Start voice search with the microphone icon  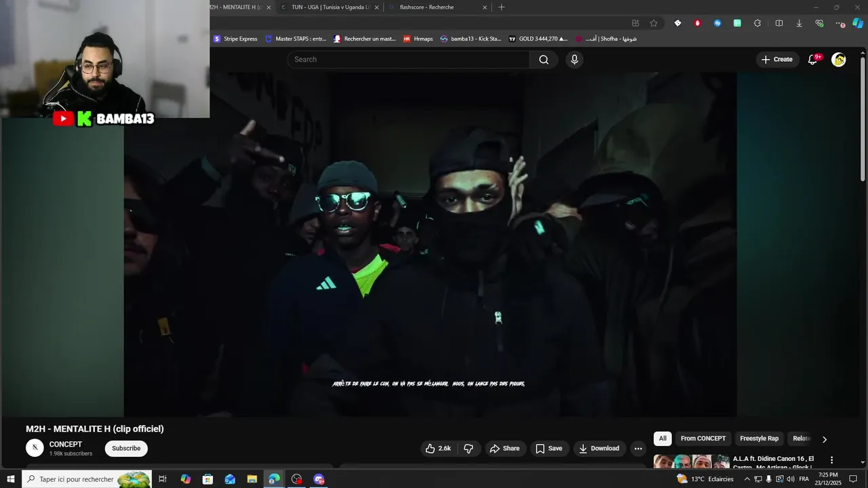tap(574, 60)
